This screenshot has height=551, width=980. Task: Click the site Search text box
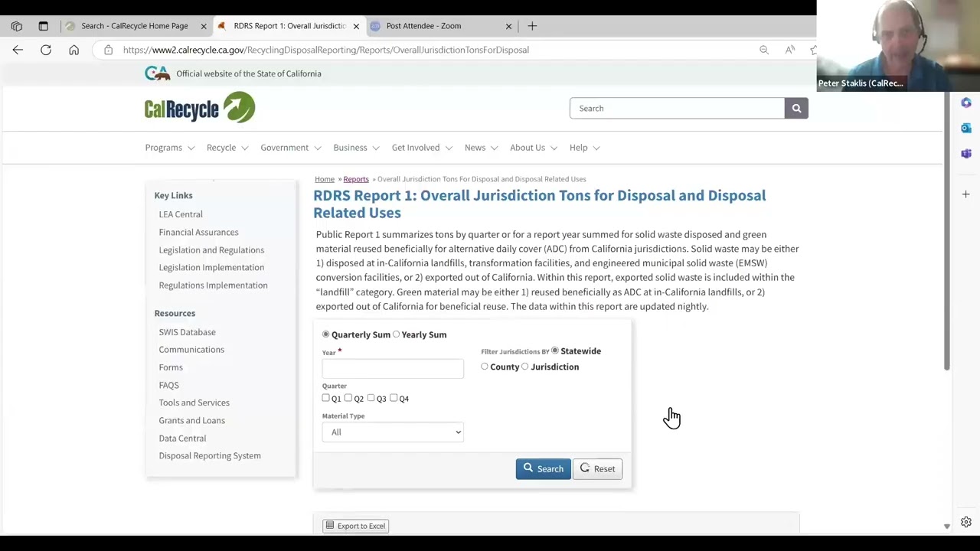[677, 108]
